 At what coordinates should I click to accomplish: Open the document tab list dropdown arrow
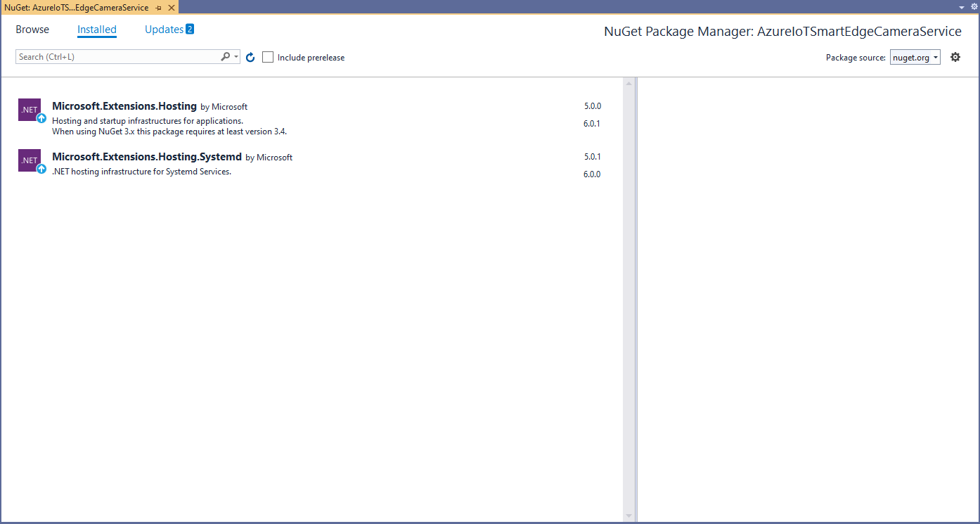(x=962, y=7)
